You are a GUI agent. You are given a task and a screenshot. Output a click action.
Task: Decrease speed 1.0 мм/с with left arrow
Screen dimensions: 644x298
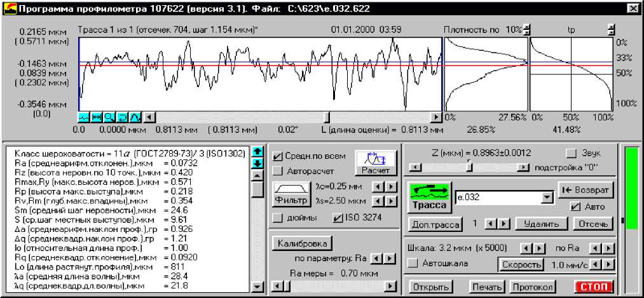point(595,264)
